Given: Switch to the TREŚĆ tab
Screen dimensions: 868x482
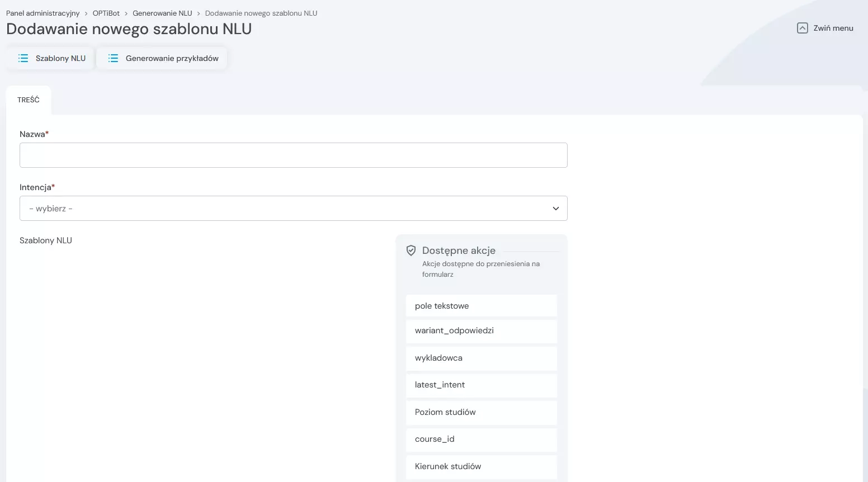Looking at the screenshot, I should pos(29,100).
